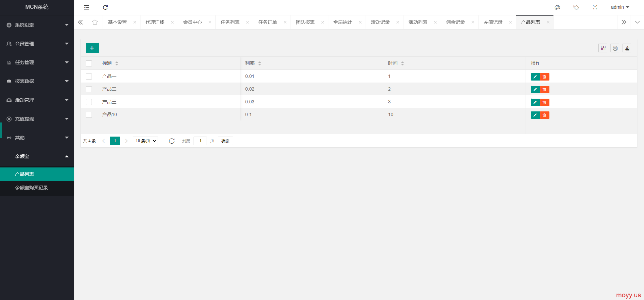
Task: Check the checkbox for 产品一
Action: tap(89, 77)
